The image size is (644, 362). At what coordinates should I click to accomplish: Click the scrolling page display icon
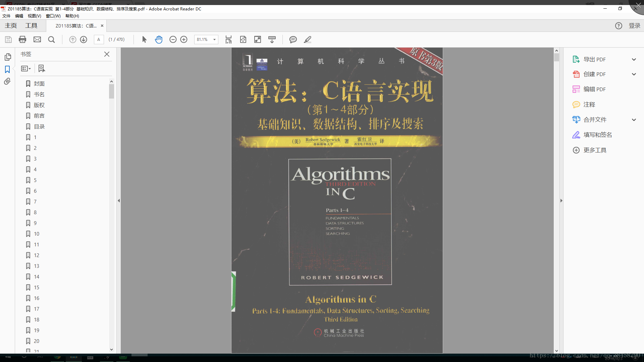228,40
